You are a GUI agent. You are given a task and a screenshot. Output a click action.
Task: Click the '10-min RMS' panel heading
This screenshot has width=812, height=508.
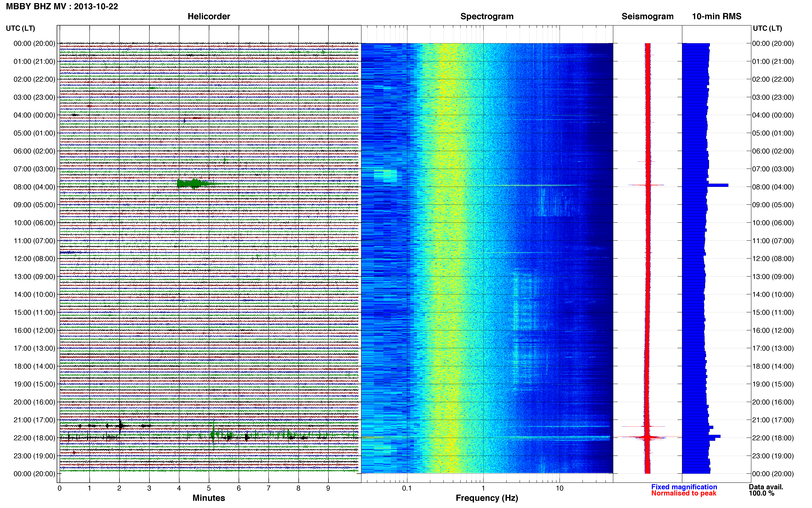pos(717,16)
